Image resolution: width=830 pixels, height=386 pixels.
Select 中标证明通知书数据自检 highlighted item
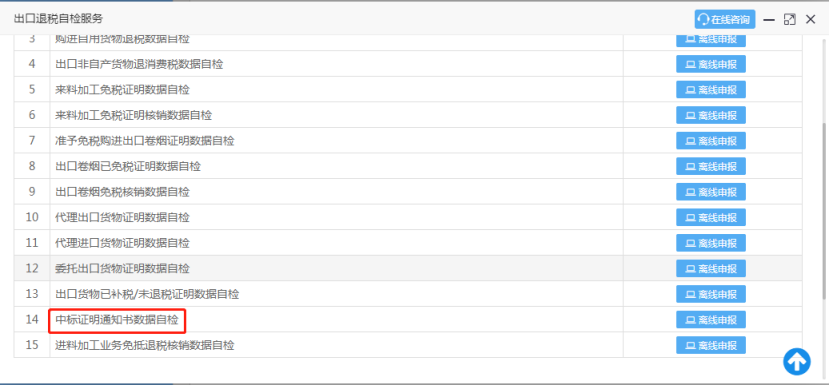[117, 320]
